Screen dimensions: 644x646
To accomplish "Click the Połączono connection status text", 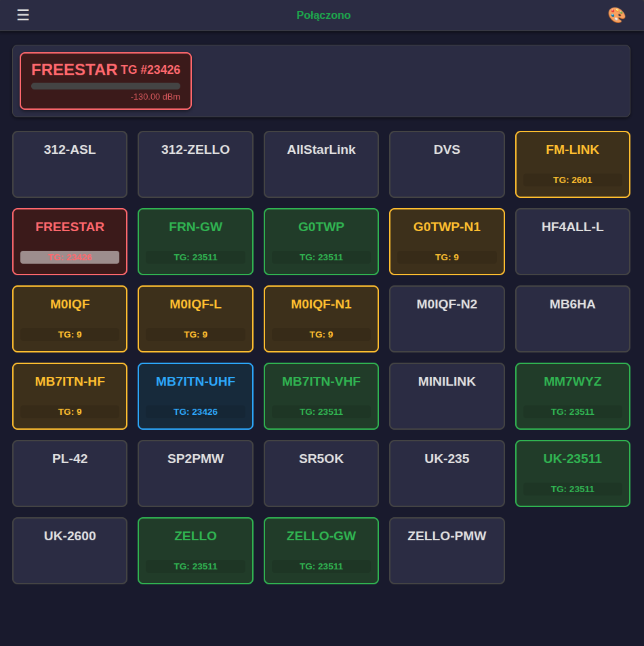I will coord(323,15).
